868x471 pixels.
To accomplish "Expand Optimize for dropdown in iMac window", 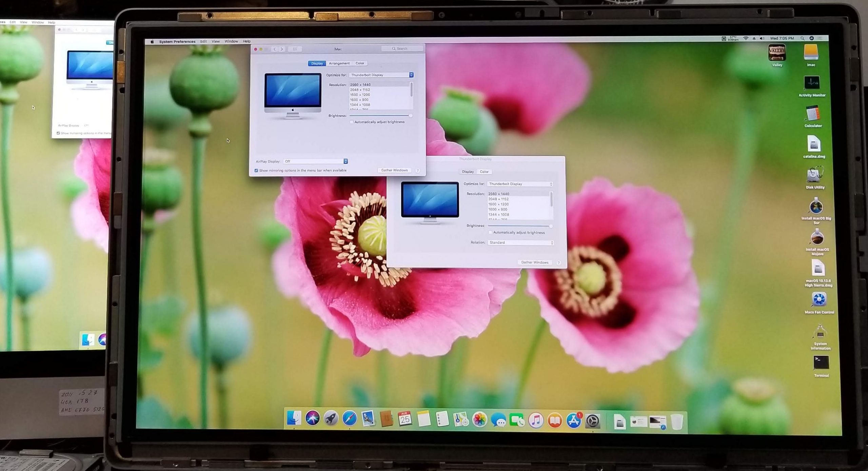I will coord(381,75).
